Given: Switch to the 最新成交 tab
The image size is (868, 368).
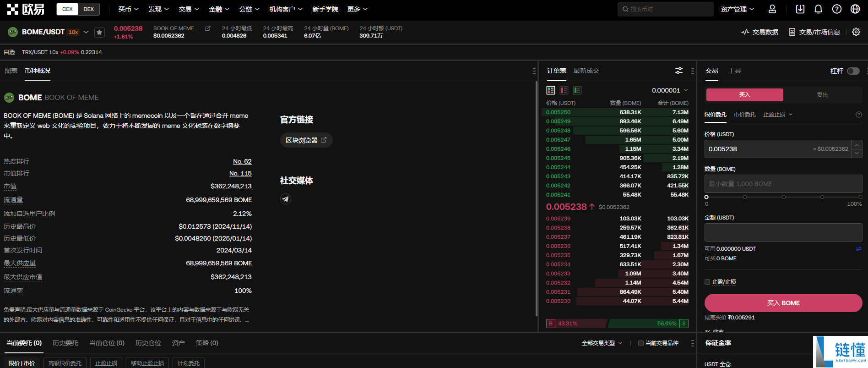Looking at the screenshot, I should (586, 71).
